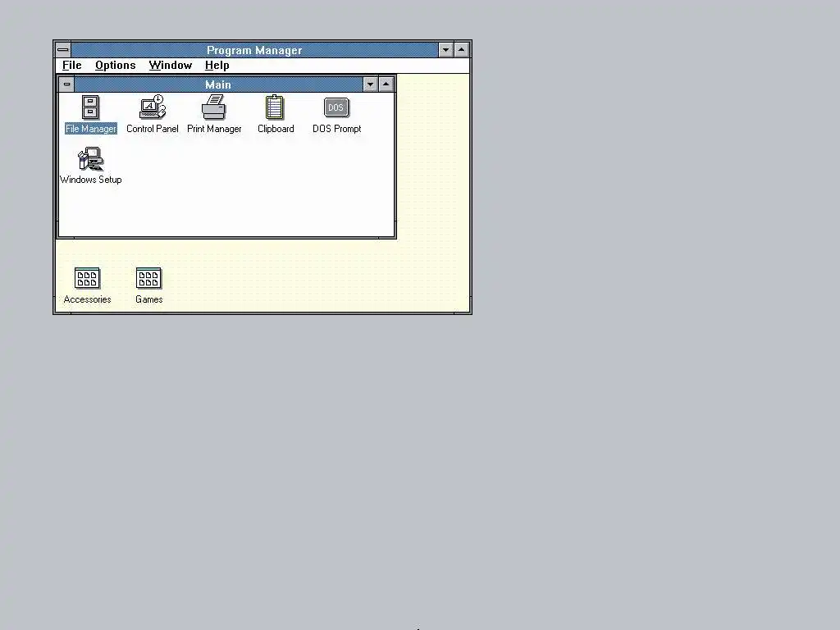This screenshot has height=630, width=840.
Task: Click the File Manager label text
Action: [x=90, y=129]
